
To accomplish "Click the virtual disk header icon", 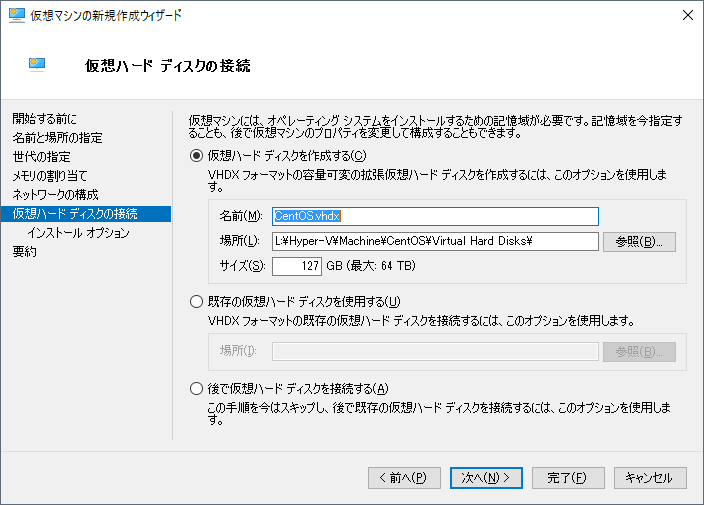I will 37,65.
